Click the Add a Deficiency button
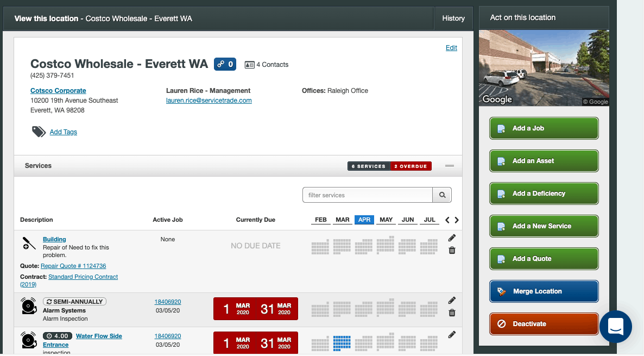Viewport: 644px width, 356px height. pos(544,193)
